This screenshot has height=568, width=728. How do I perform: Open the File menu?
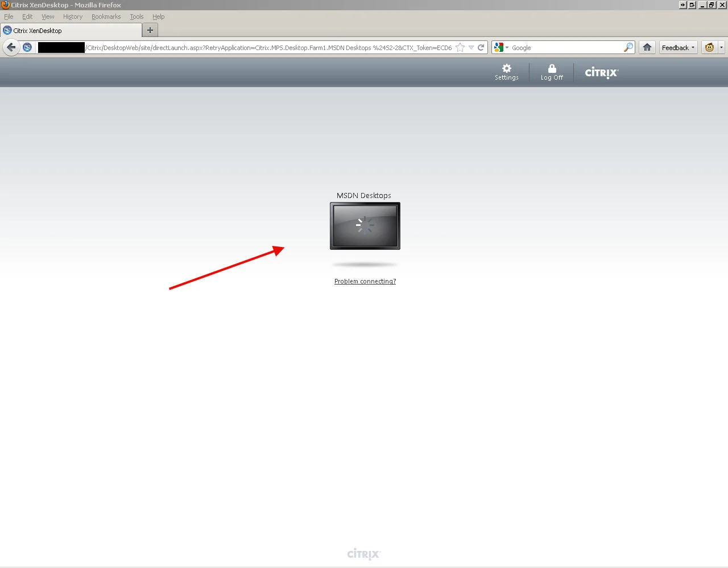9,17
